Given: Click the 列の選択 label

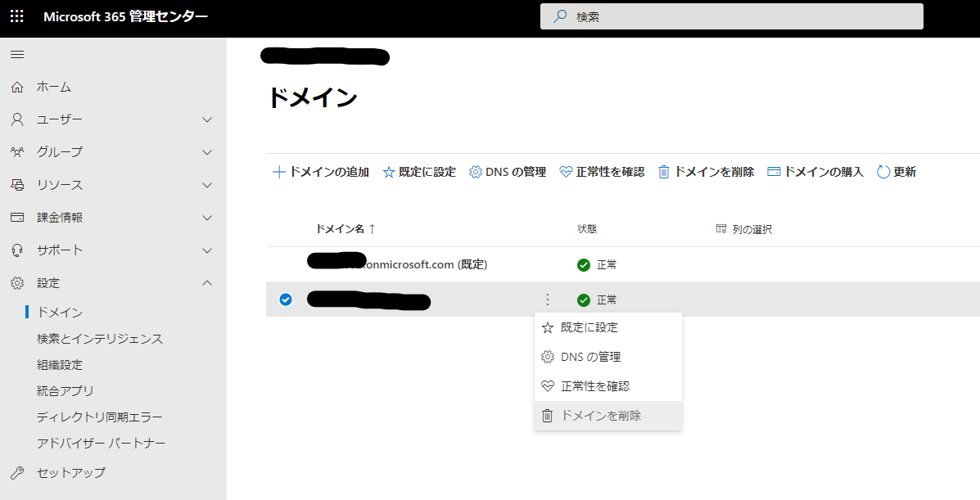Looking at the screenshot, I should [752, 229].
